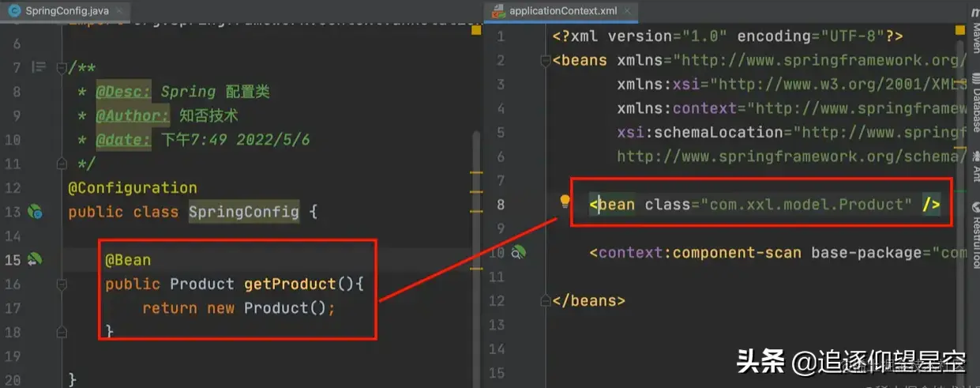Click the Java class icon on SpringConfig.java tab

[x=13, y=10]
